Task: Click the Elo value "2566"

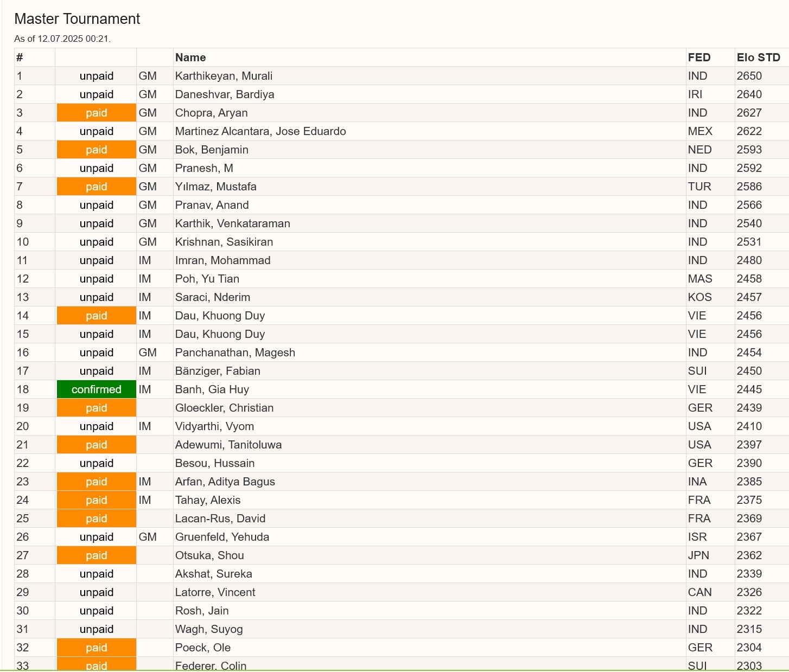Action: (749, 205)
